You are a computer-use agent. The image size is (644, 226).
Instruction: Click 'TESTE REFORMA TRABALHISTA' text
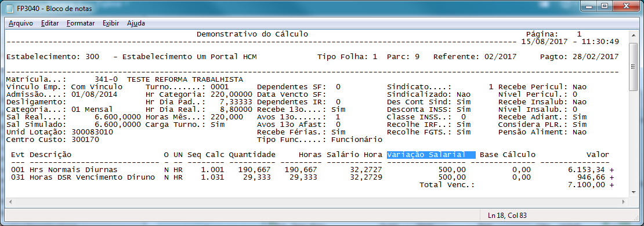click(x=185, y=79)
